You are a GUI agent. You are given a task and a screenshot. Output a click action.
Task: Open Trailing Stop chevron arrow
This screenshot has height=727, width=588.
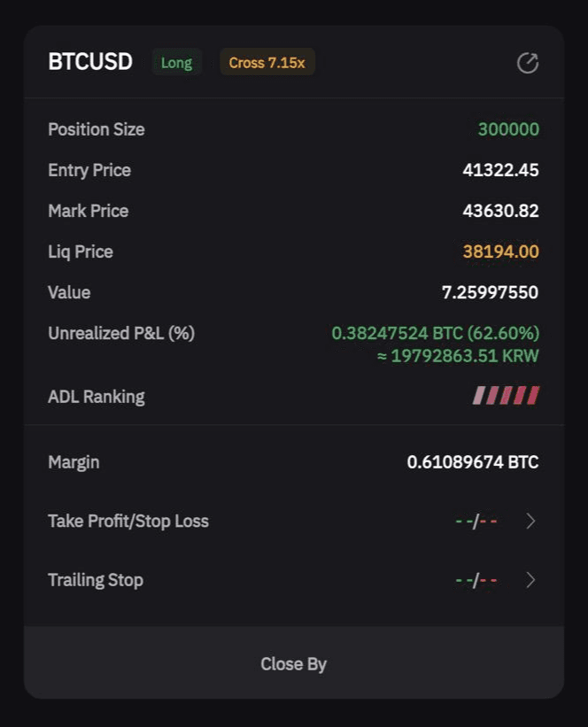531,580
